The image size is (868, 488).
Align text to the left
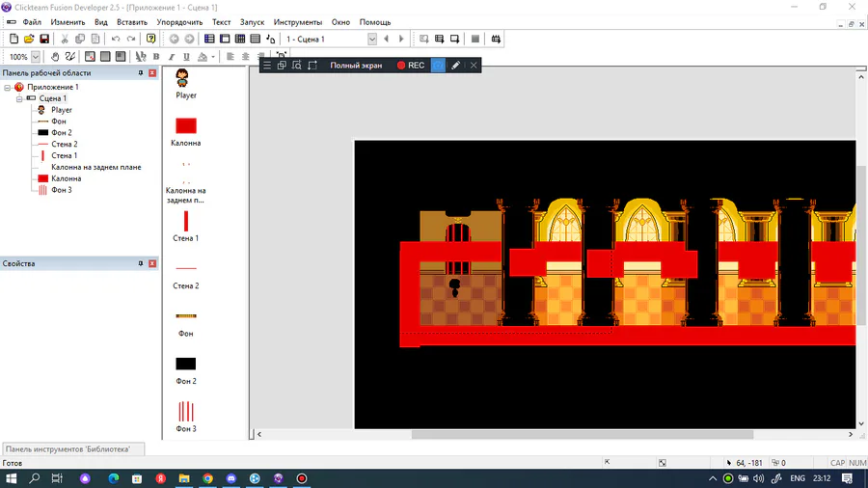click(x=231, y=57)
